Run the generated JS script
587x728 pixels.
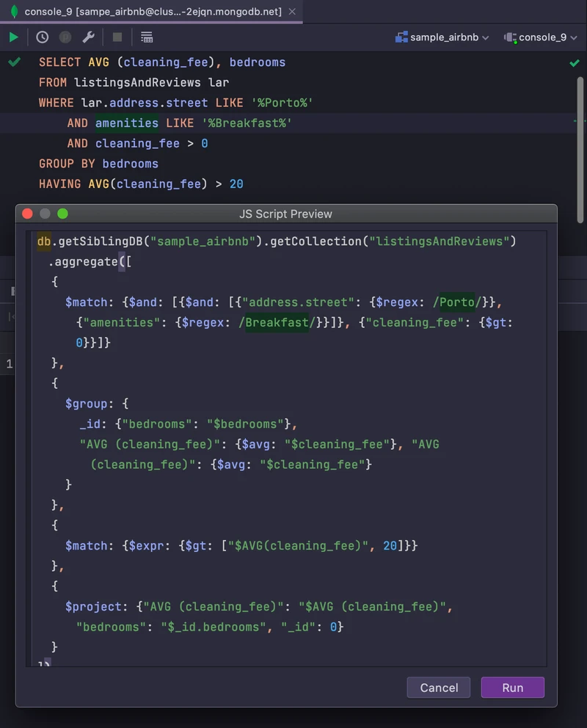pyautogui.click(x=512, y=688)
